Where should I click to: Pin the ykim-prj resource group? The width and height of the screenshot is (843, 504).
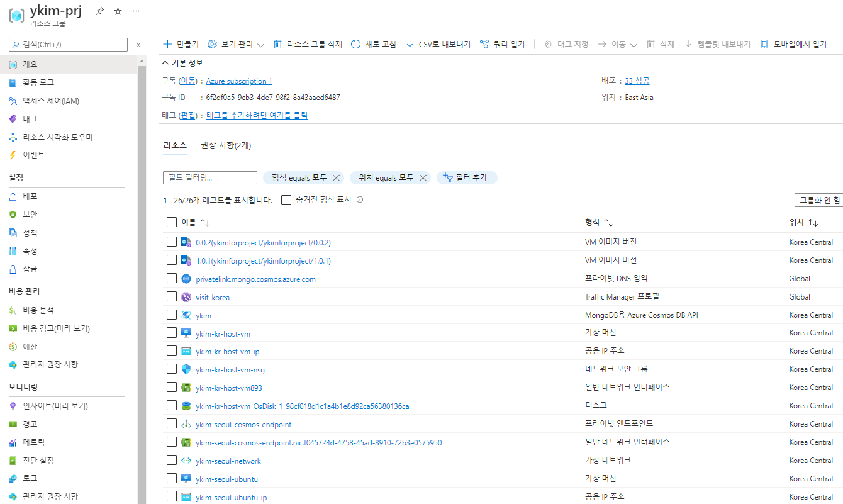100,11
